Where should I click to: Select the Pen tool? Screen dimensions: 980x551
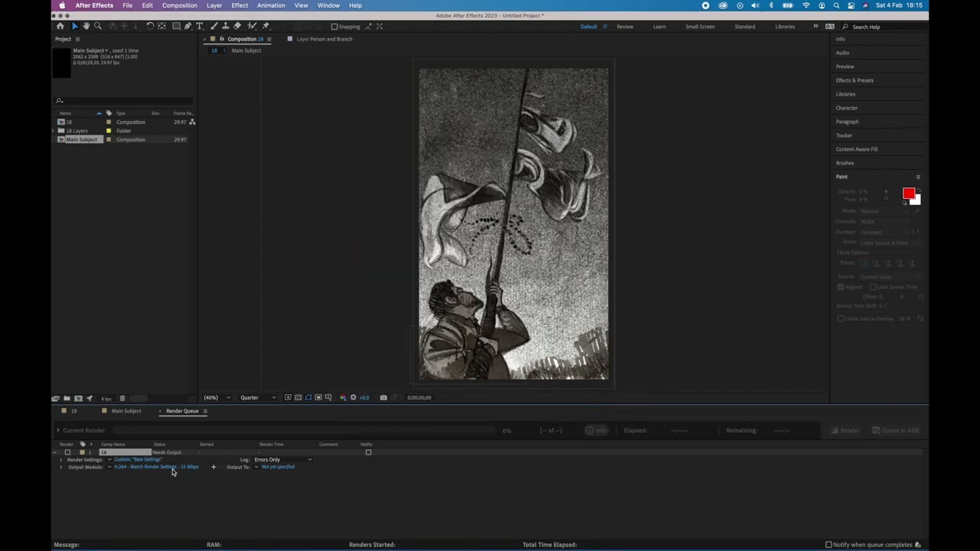point(188,26)
